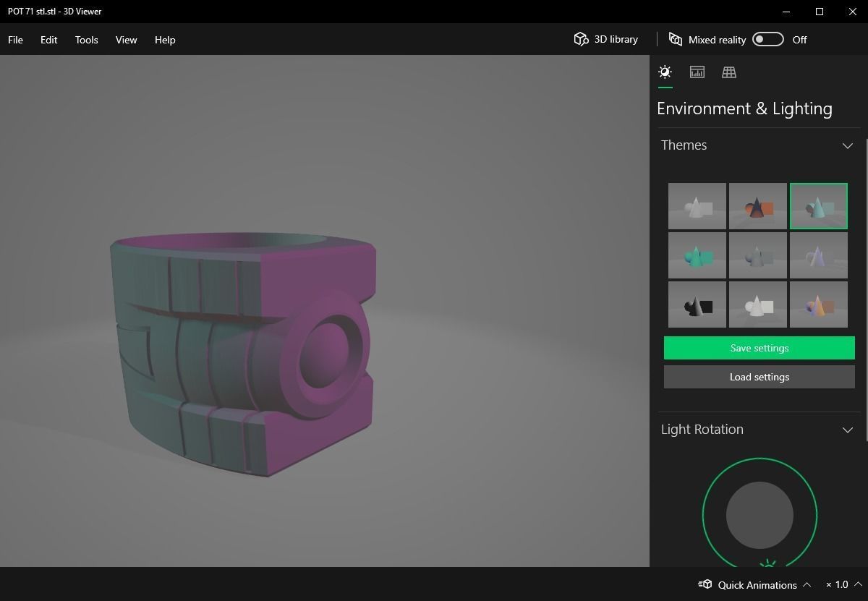This screenshot has width=868, height=601.
Task: Click the Quick Animations label
Action: point(757,584)
